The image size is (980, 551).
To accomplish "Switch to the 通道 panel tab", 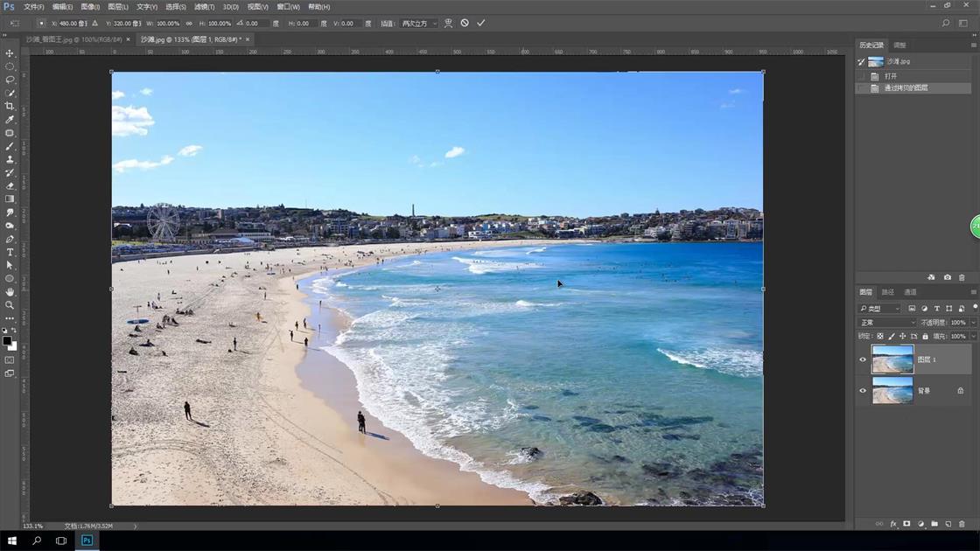I will (x=910, y=292).
